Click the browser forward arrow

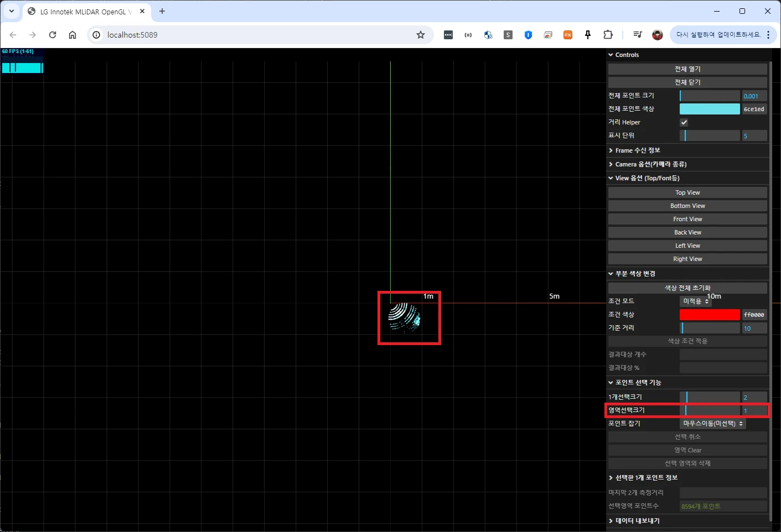click(33, 35)
